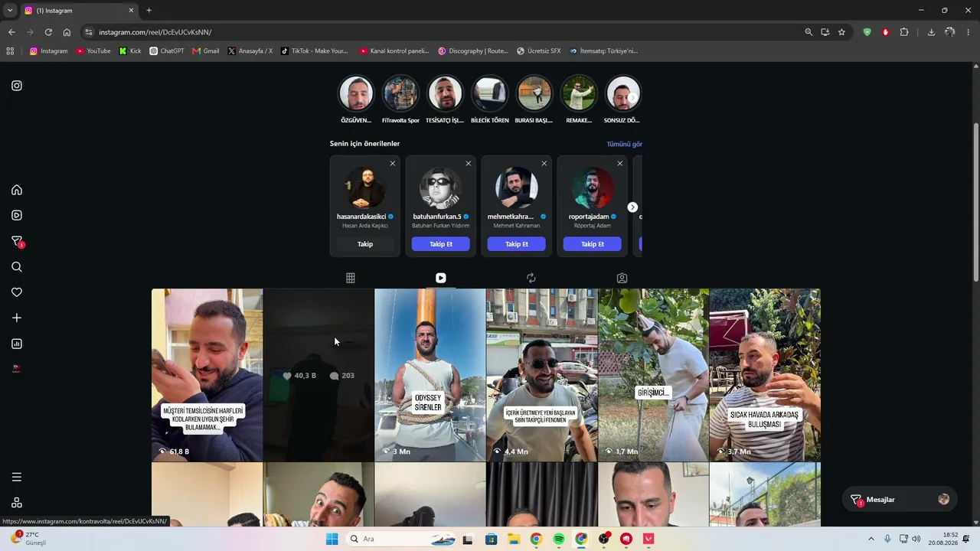Open the hamburger More menu in the sidebar
The width and height of the screenshot is (980, 551).
17,477
